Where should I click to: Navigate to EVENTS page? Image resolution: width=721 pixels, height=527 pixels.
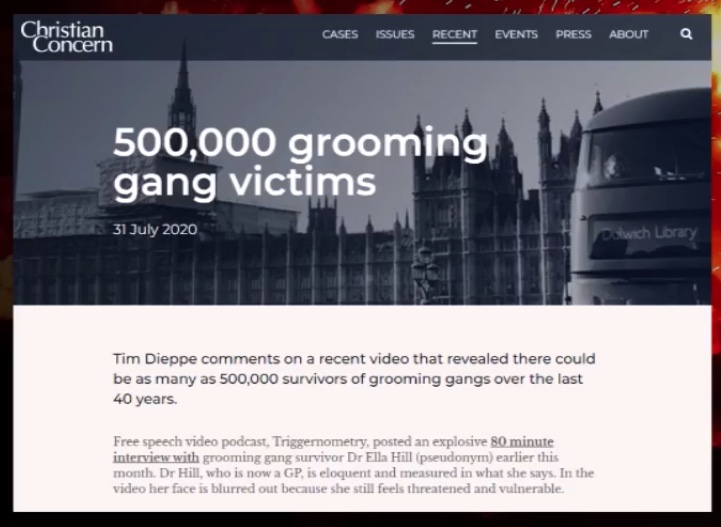tap(516, 34)
